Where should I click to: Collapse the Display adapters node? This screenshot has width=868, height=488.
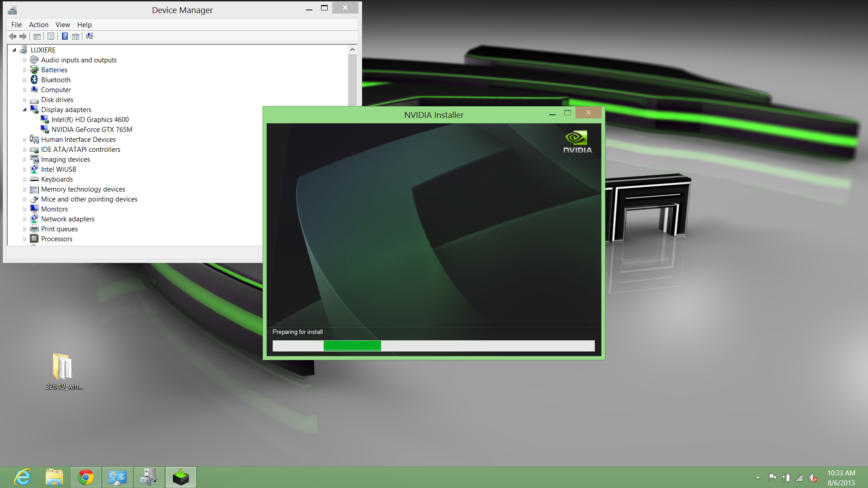pos(25,110)
